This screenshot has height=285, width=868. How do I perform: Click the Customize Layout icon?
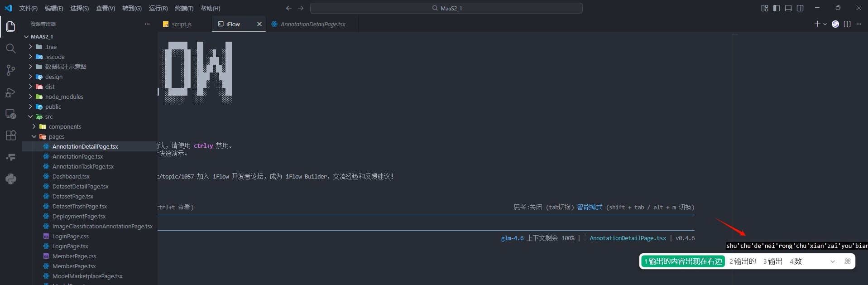(765, 8)
